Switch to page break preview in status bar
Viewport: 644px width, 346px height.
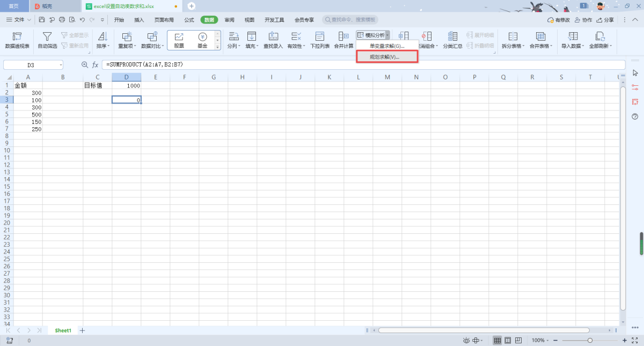(x=518, y=341)
